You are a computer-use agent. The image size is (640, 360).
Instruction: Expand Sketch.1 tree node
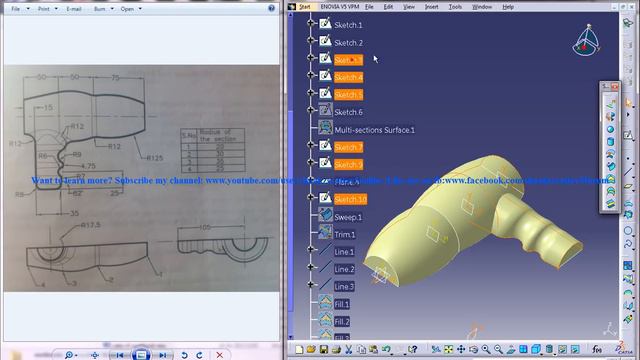tap(311, 23)
